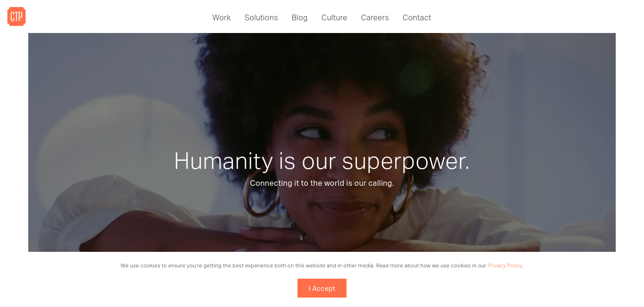Click the orange CTP logo icon
The width and height of the screenshot is (644, 307).
(17, 17)
